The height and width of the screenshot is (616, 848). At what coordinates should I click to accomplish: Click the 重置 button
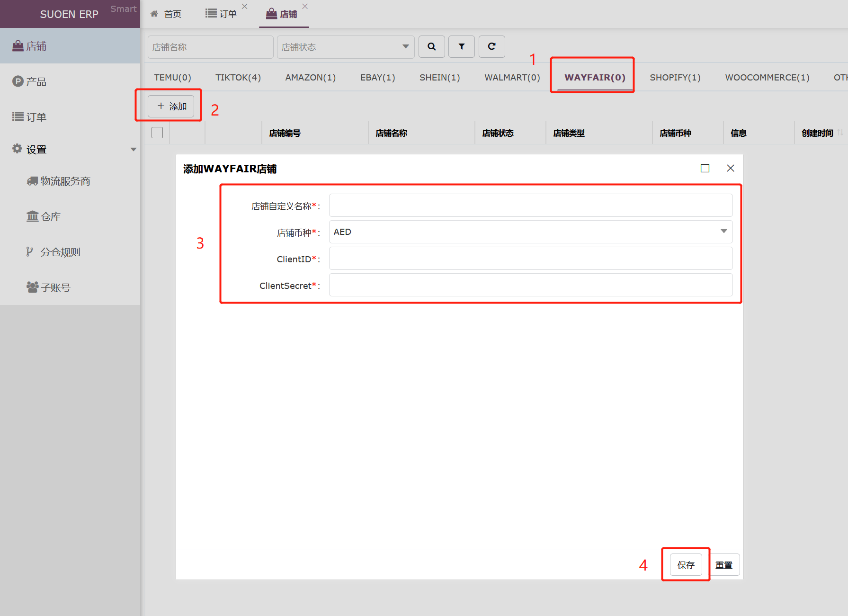click(x=724, y=564)
